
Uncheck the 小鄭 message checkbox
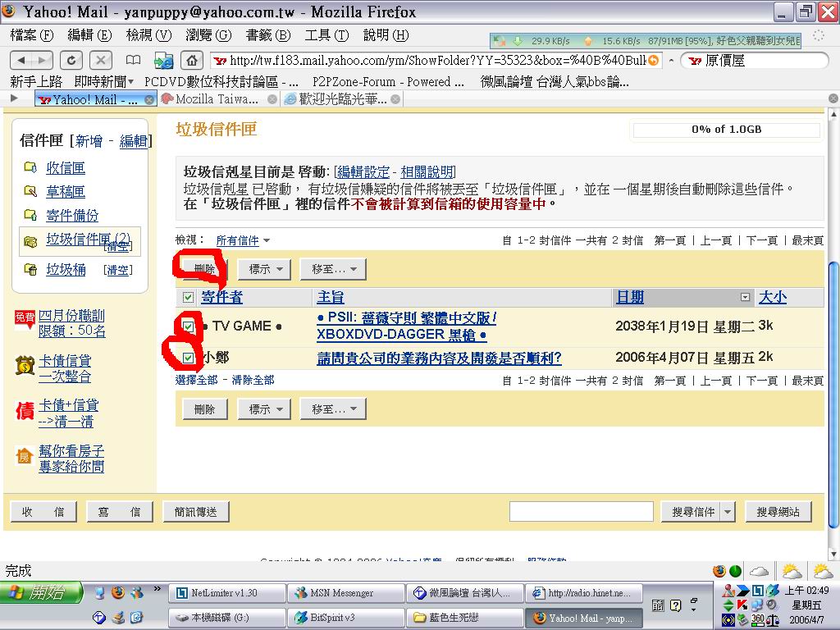click(x=189, y=358)
